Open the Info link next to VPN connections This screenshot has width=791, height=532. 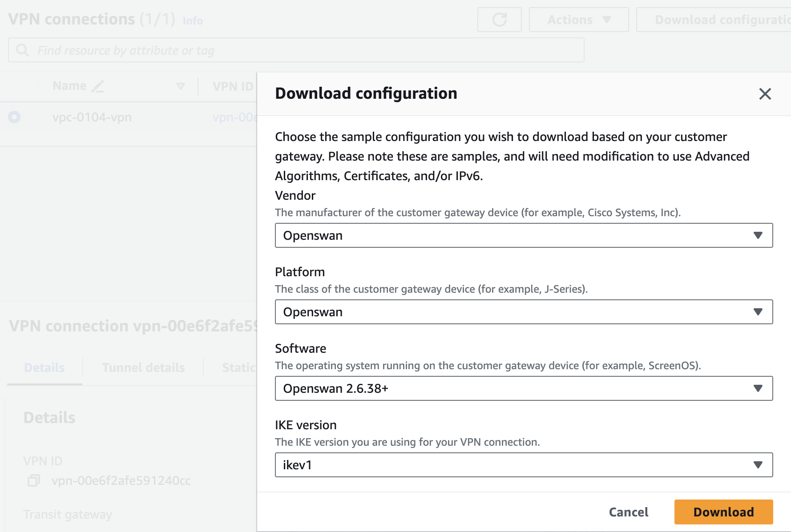(193, 21)
